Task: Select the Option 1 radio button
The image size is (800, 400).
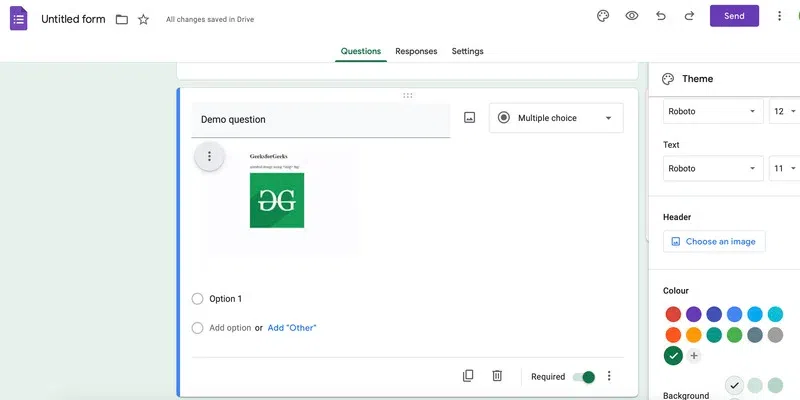Action: click(197, 299)
